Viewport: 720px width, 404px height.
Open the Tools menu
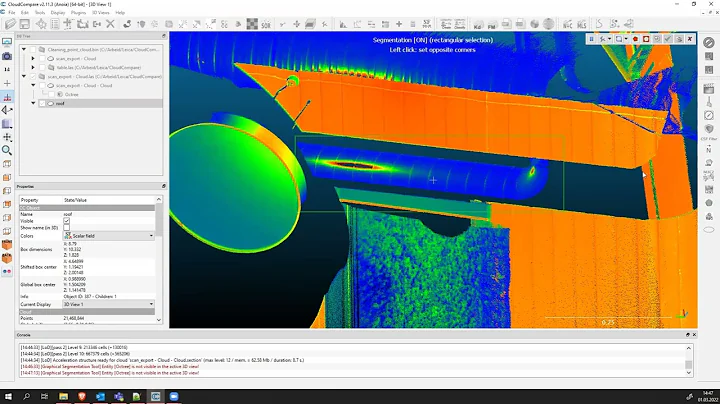pos(40,12)
